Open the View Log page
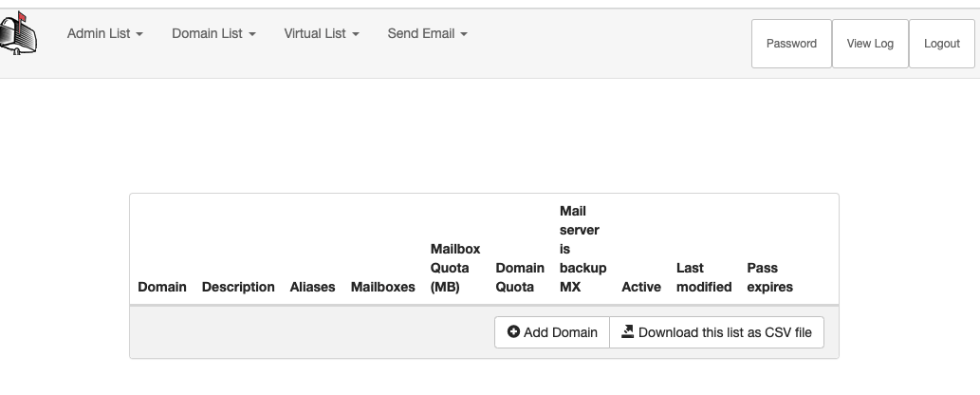 (870, 44)
